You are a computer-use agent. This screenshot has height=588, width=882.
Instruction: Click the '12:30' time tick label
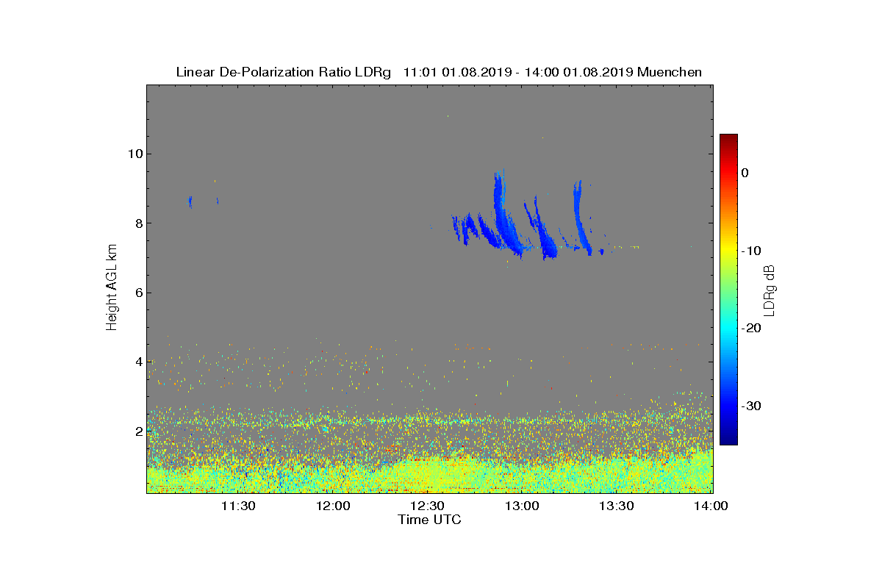point(427,506)
